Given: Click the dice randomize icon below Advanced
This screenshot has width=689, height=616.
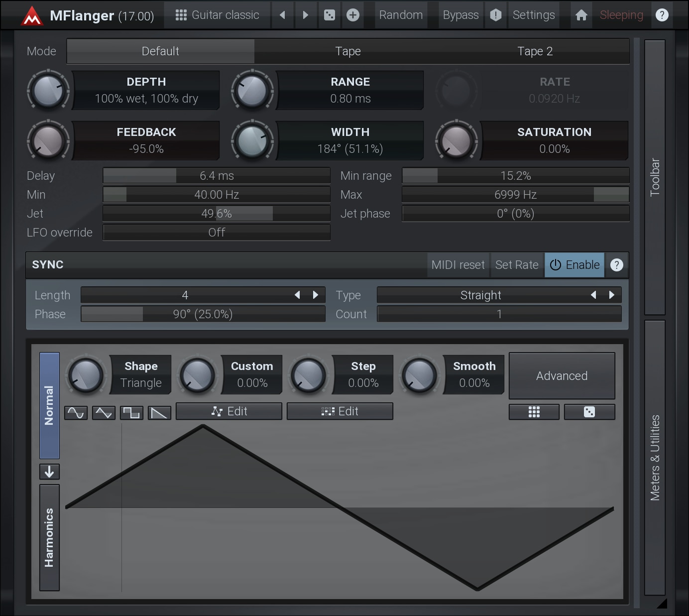Looking at the screenshot, I should (589, 412).
